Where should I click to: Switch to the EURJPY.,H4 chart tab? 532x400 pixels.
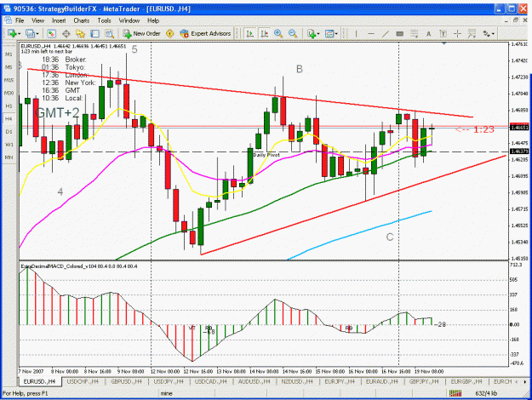[340, 381]
